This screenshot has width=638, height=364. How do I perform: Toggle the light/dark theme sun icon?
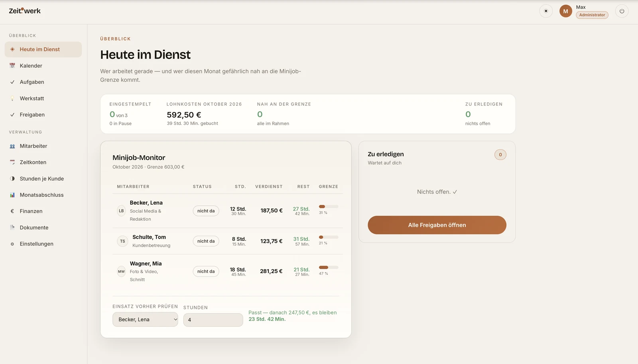(546, 11)
